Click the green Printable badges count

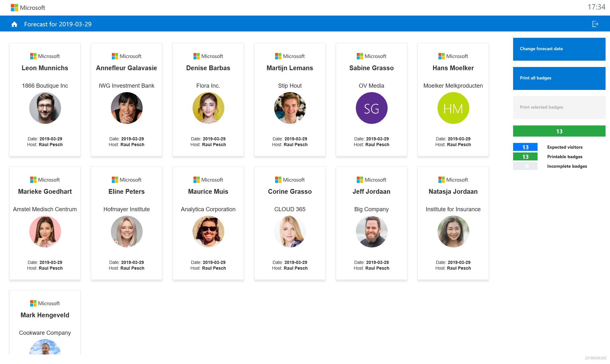[525, 157]
